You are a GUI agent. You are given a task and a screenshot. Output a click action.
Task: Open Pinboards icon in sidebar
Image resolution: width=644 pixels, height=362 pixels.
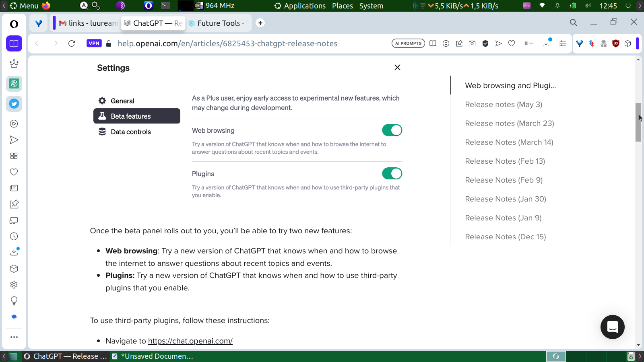(x=14, y=204)
